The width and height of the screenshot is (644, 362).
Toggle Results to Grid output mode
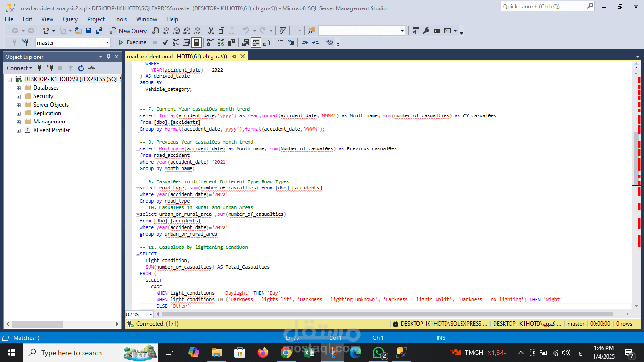pos(256,42)
